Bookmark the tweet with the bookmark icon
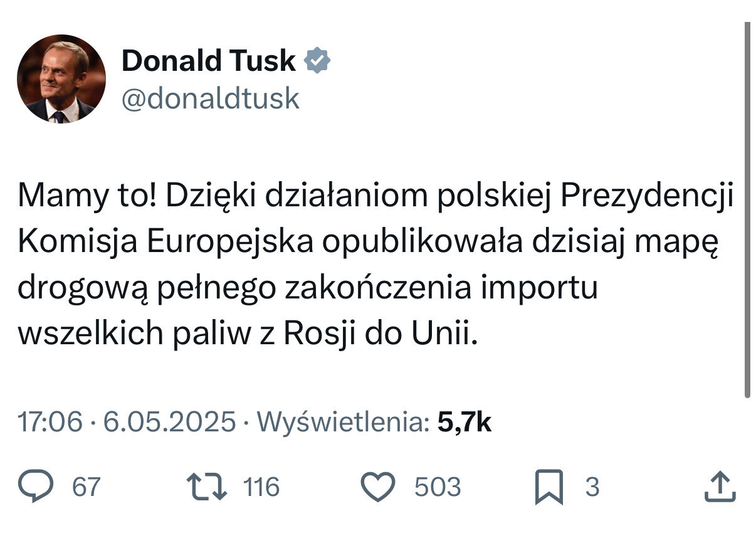 pyautogui.click(x=549, y=488)
